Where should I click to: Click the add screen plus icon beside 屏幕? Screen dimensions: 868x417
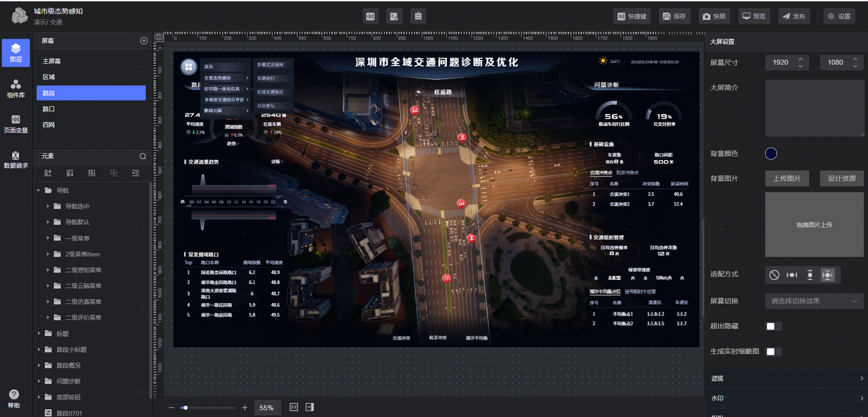144,41
